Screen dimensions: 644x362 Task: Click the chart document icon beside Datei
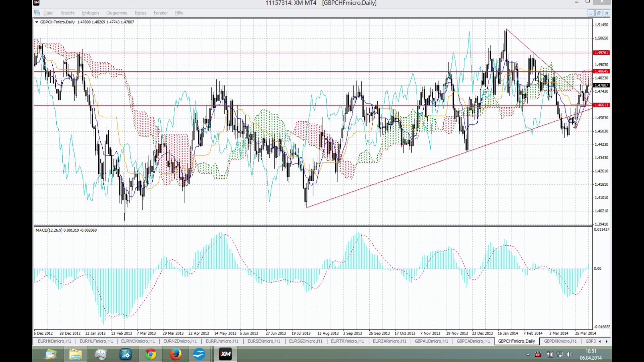click(x=37, y=13)
